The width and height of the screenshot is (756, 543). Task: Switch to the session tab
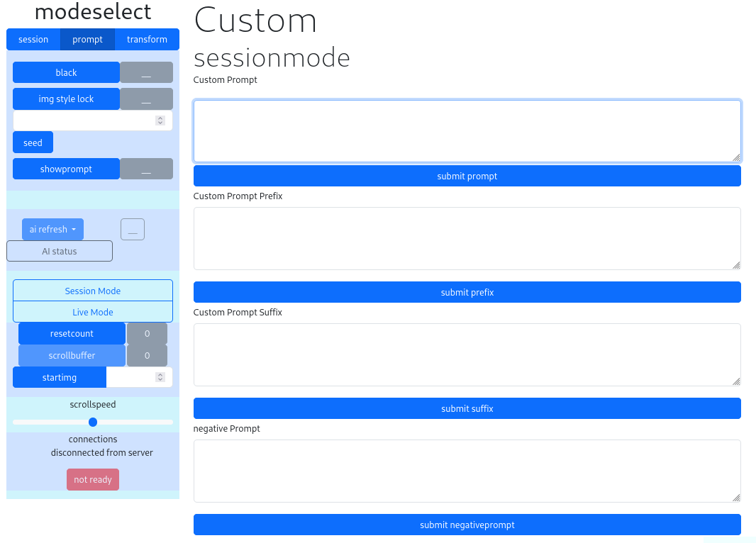[x=33, y=40]
